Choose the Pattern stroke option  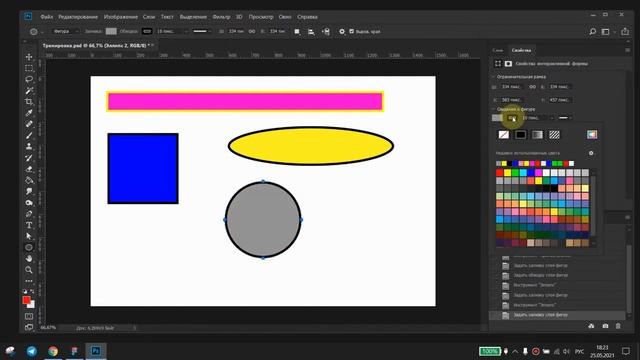point(554,135)
